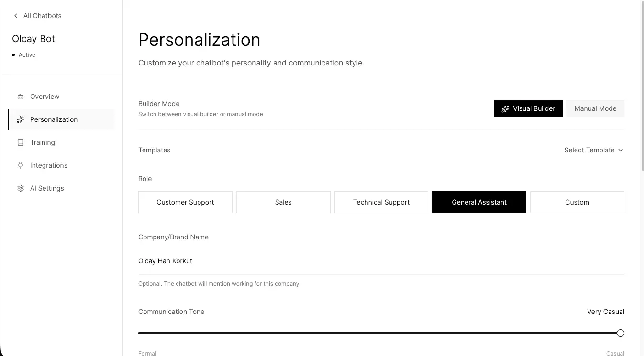Screen dimensions: 644x356
Task: Click the book icon beside Training
Action: click(21, 142)
